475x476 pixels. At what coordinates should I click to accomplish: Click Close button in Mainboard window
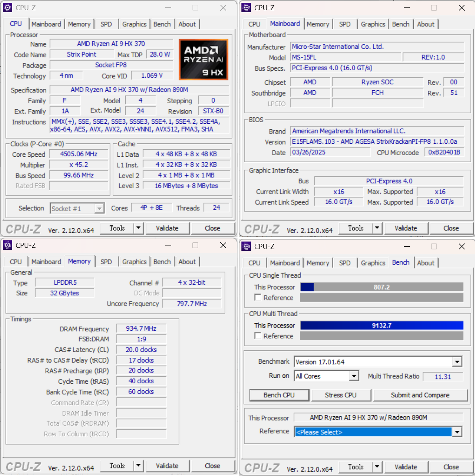click(x=451, y=228)
